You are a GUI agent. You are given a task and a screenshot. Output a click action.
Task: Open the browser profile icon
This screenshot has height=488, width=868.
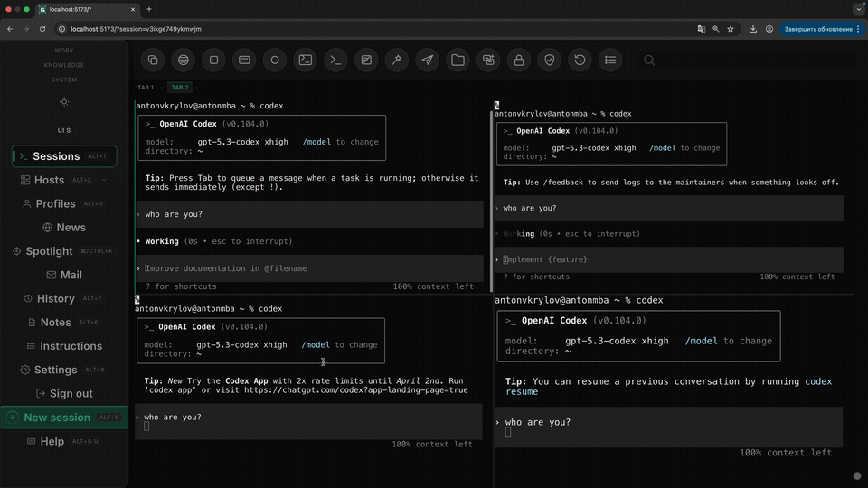tap(769, 29)
